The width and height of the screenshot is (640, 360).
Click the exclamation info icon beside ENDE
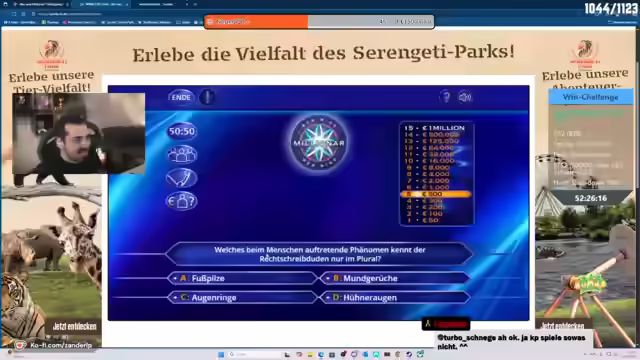[x=207, y=97]
